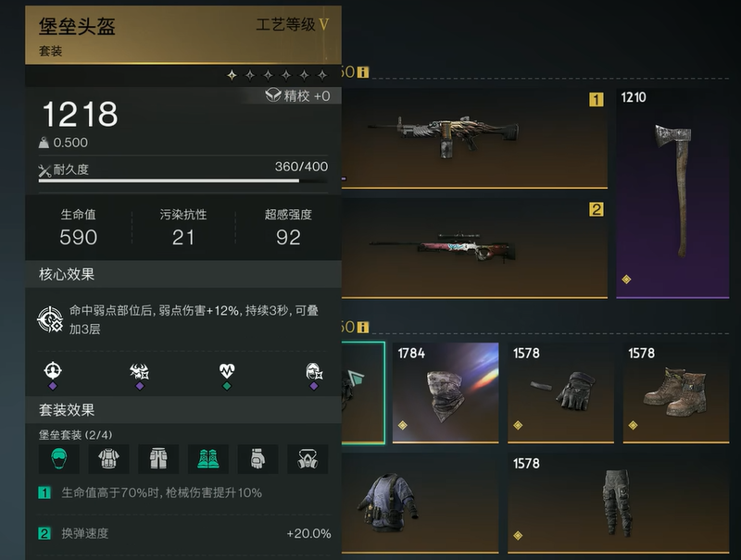Viewport: 741px width, 560px height.
Task: Select weapon slot 1 machine gun
Action: pos(474,139)
